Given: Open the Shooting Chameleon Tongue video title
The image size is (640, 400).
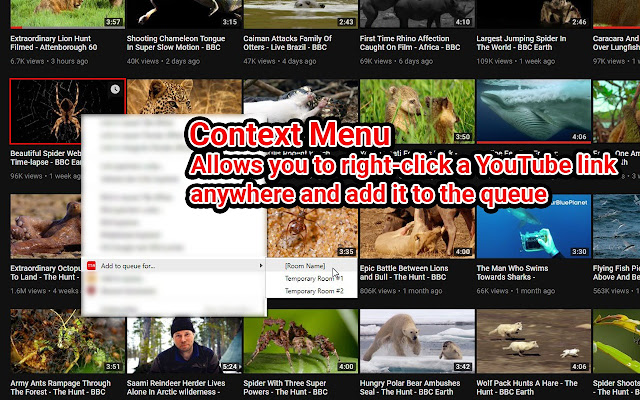Looking at the screenshot, I should (176, 43).
